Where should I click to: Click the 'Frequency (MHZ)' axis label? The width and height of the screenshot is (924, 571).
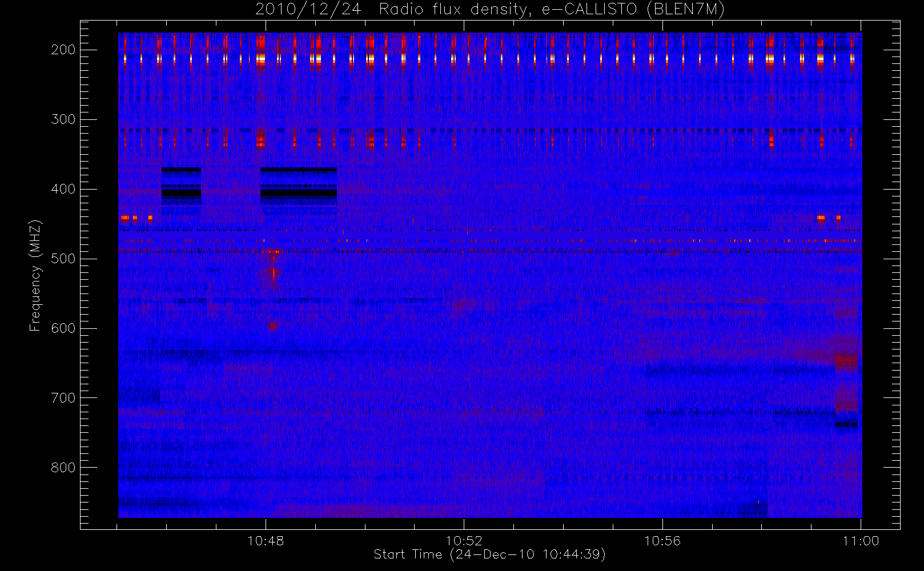[35, 275]
